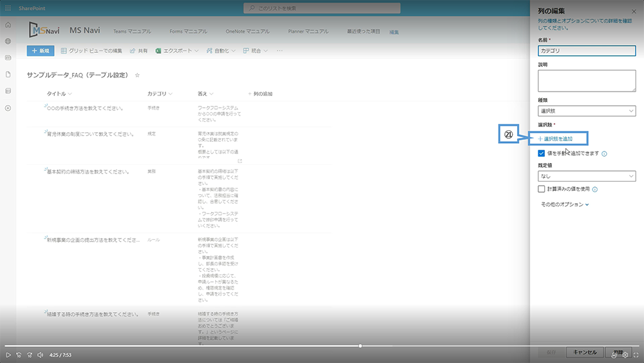Open the 種類 dropdown showing 選択肢

coord(587,111)
